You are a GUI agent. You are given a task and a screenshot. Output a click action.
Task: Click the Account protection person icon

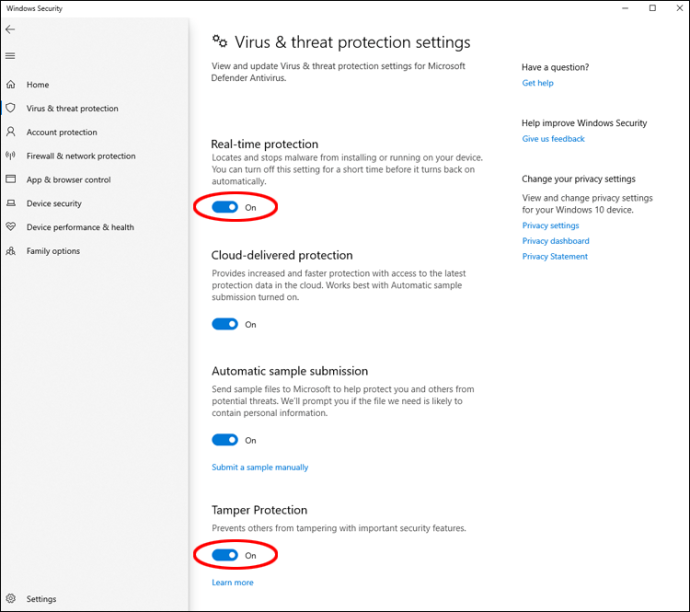click(x=10, y=132)
